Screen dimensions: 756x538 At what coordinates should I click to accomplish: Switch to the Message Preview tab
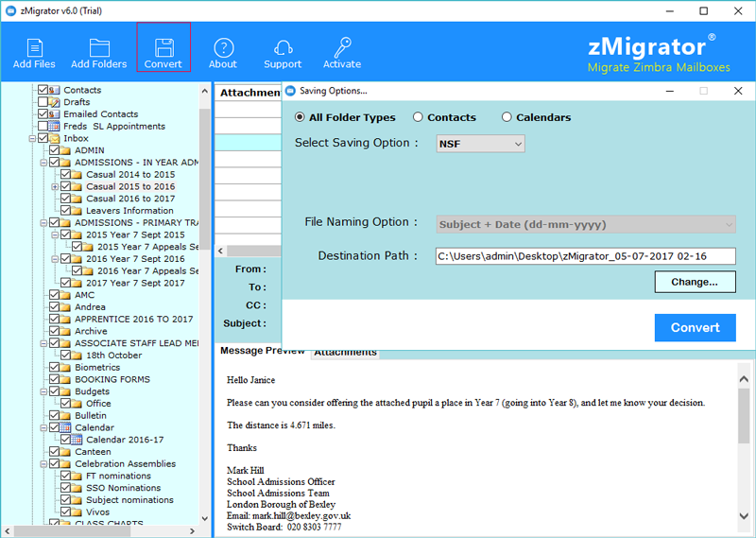[x=263, y=350]
